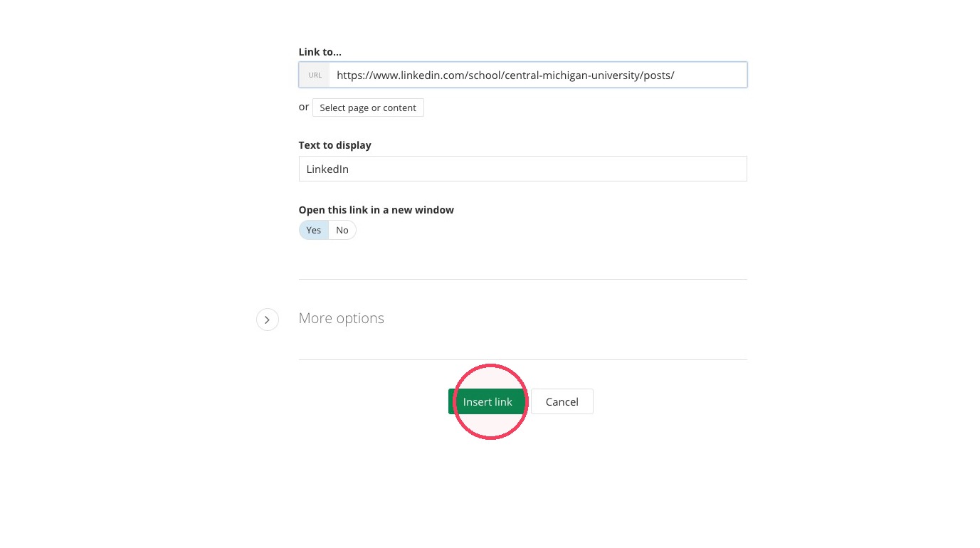Select Yes to open in new window
The image size is (980, 548).
coord(314,230)
